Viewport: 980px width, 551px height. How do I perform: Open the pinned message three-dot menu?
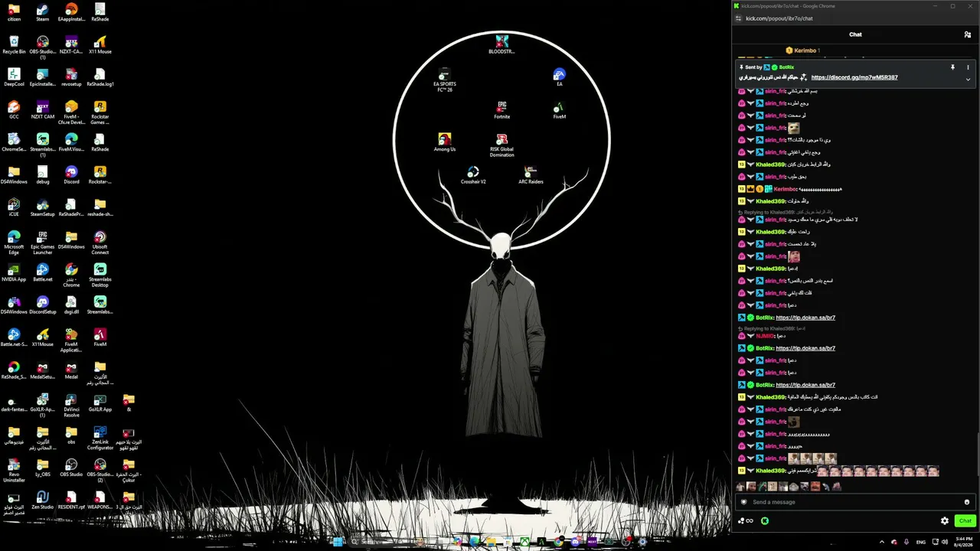tap(968, 67)
